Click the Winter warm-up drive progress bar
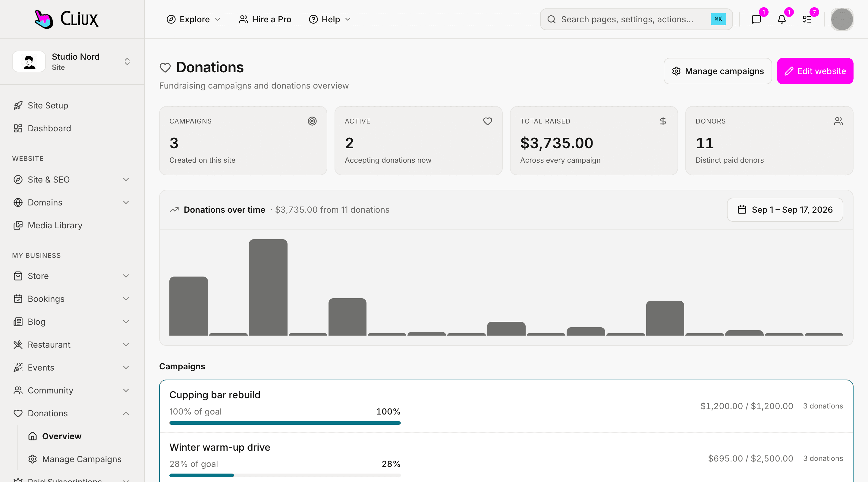 [x=285, y=475]
